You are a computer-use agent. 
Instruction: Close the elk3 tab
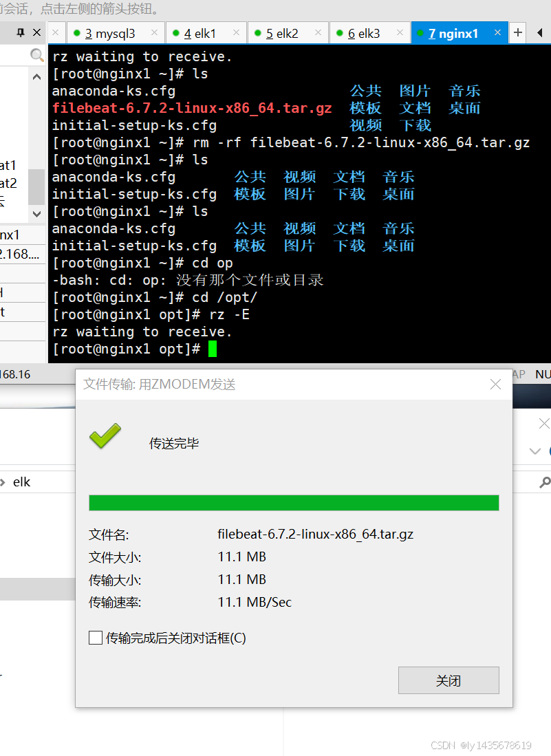400,32
